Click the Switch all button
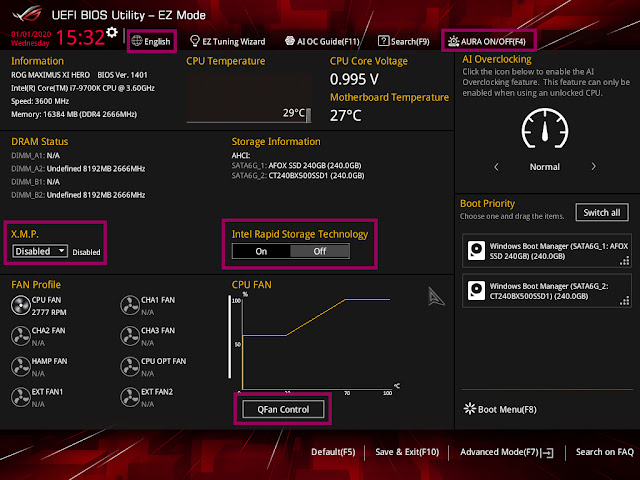 (602, 213)
